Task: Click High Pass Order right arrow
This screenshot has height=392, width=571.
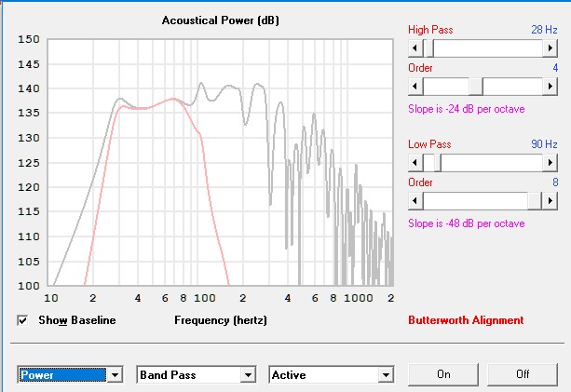Action: coord(550,87)
